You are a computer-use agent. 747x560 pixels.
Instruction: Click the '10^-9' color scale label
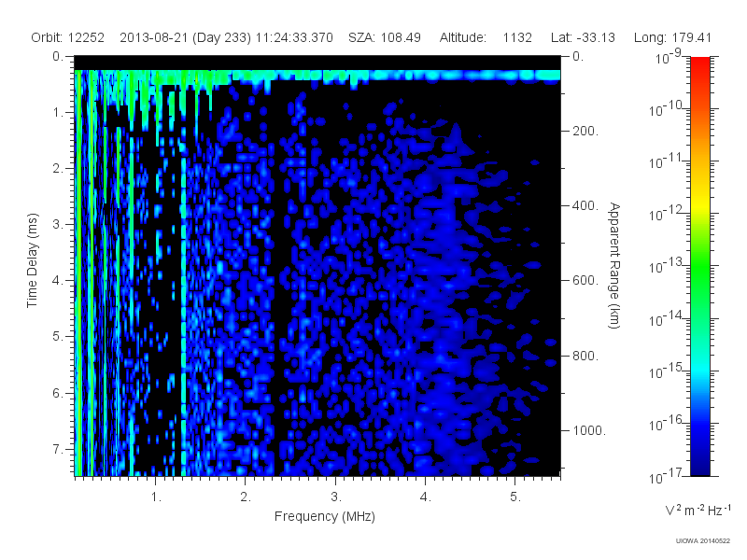point(669,57)
